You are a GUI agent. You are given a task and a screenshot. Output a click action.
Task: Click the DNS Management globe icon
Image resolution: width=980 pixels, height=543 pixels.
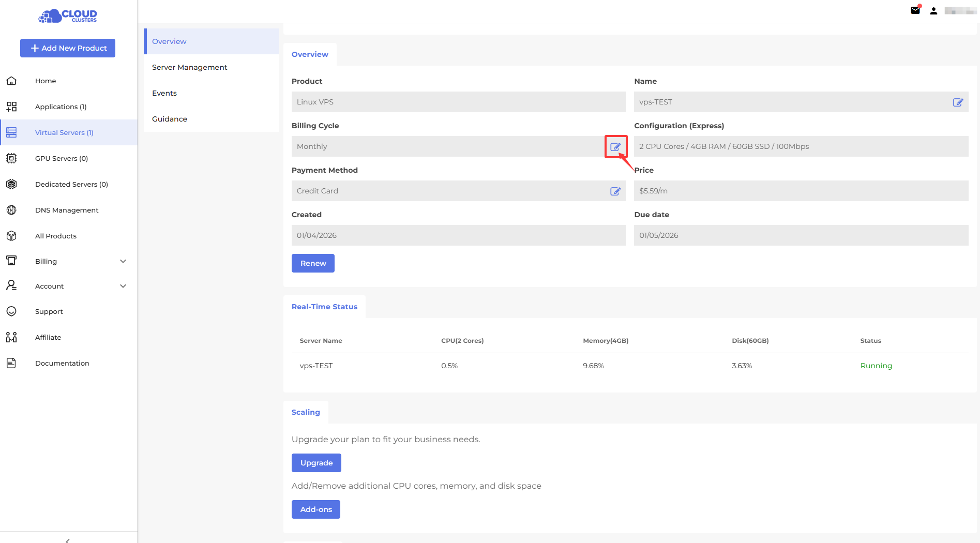coord(11,210)
